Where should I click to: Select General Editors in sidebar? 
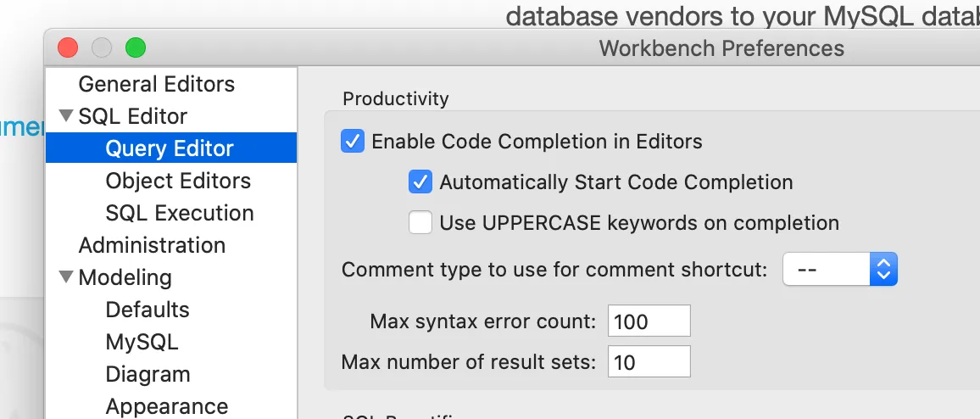pos(156,84)
